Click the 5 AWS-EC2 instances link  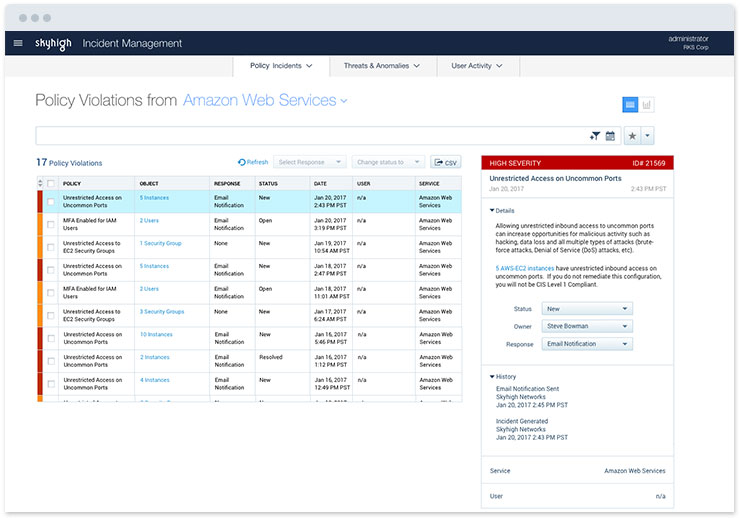point(525,268)
